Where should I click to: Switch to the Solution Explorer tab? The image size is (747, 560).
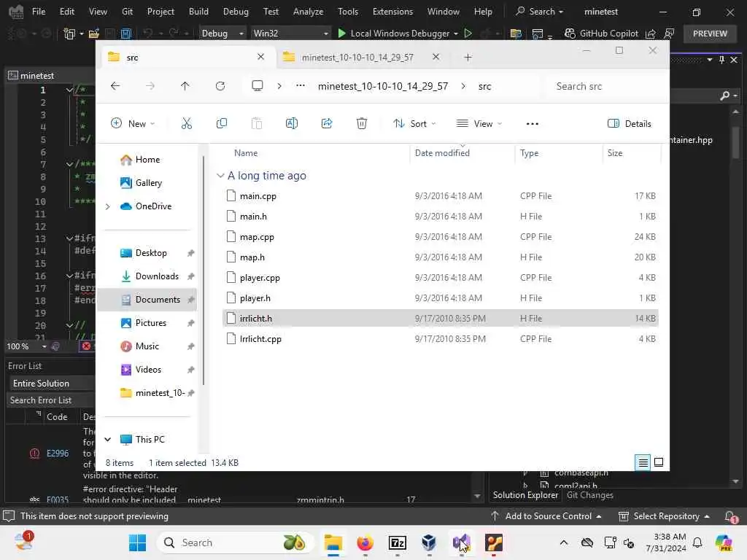525,495
